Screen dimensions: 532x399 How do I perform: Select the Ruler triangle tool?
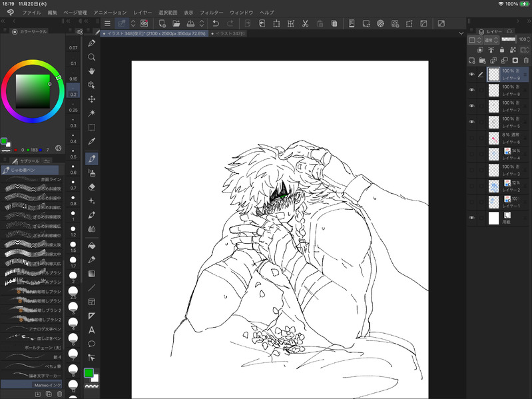(x=92, y=316)
